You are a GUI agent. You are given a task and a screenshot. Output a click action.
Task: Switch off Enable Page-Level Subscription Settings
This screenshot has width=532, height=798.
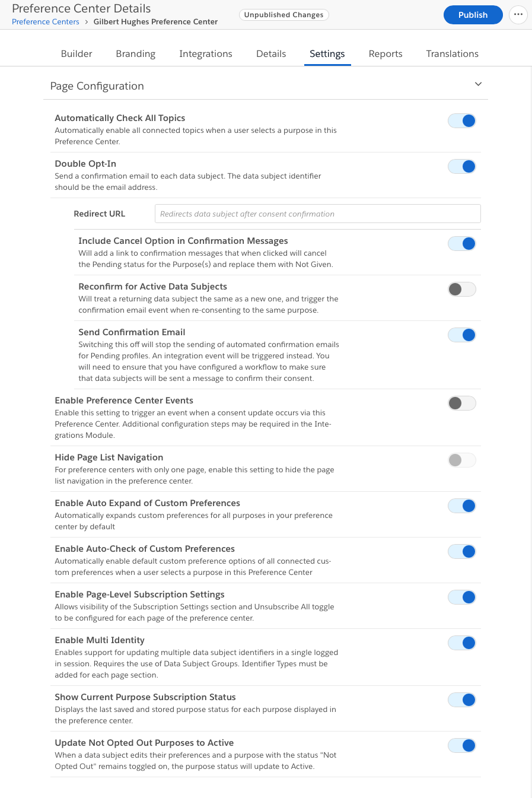(462, 597)
